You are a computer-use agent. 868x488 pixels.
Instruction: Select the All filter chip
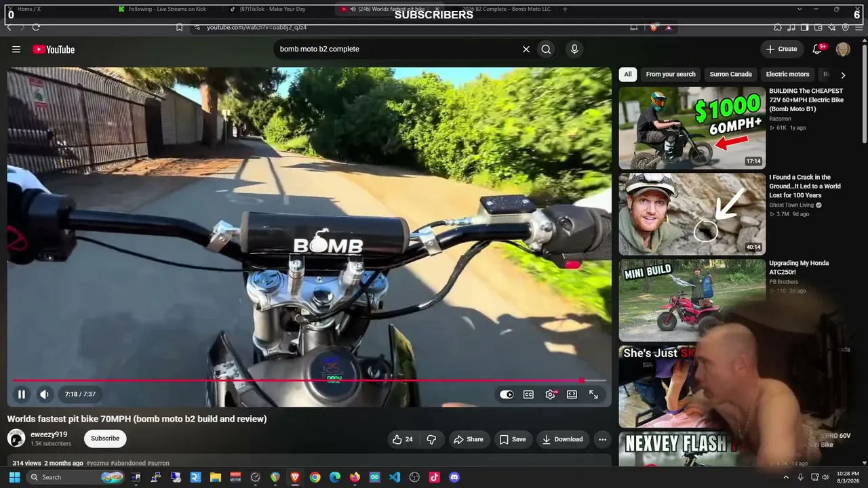pyautogui.click(x=628, y=75)
